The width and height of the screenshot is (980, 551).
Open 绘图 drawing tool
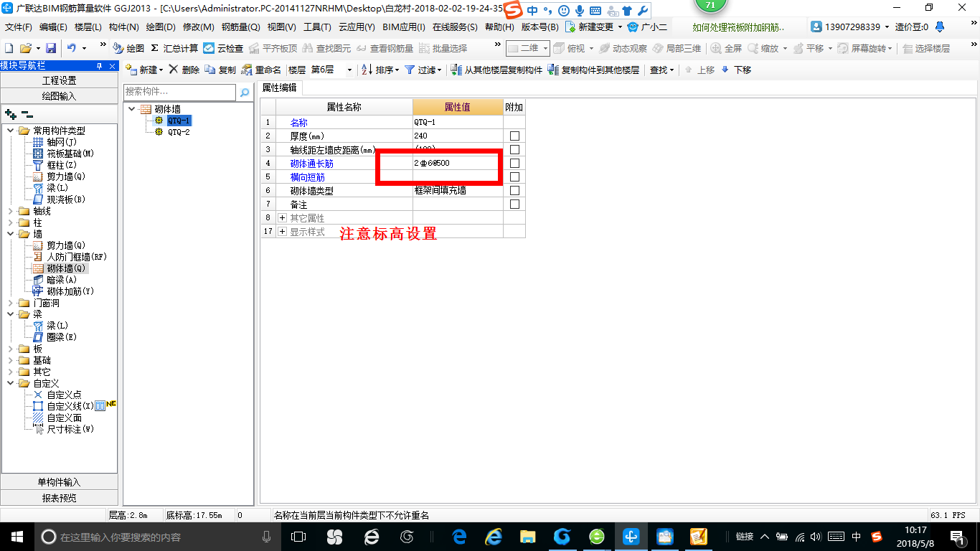[128, 48]
